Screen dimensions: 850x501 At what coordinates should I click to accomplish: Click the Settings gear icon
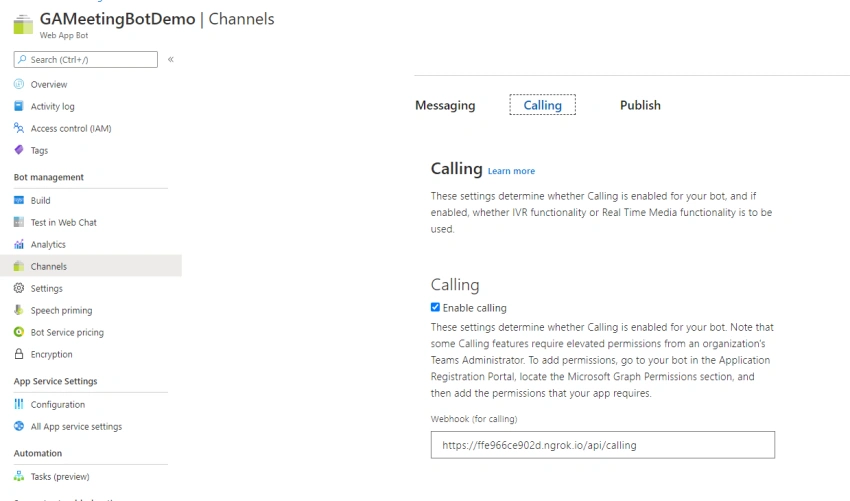point(19,288)
